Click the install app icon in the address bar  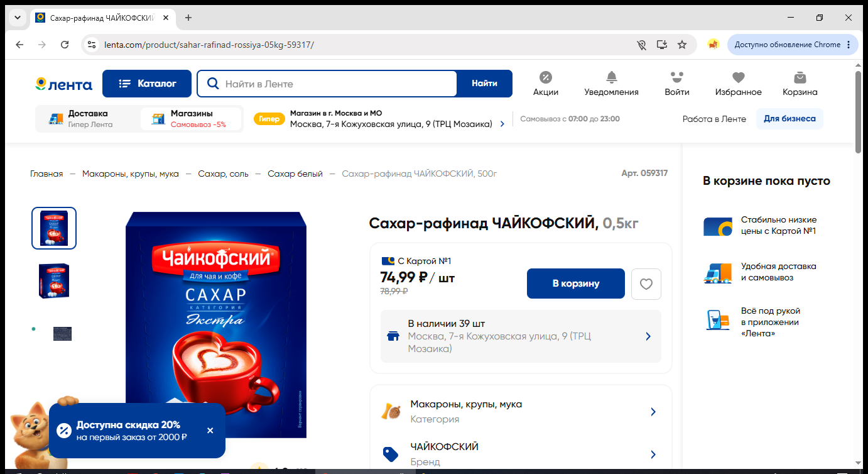[x=661, y=45]
